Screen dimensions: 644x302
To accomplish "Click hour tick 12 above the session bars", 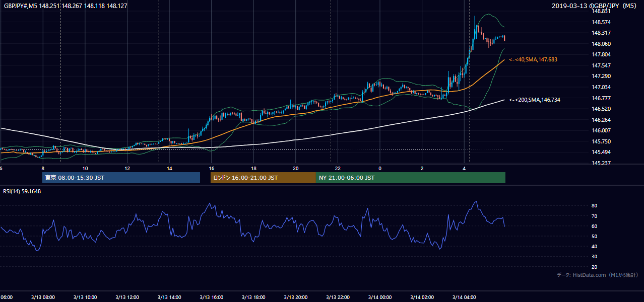I will pyautogui.click(x=127, y=168).
